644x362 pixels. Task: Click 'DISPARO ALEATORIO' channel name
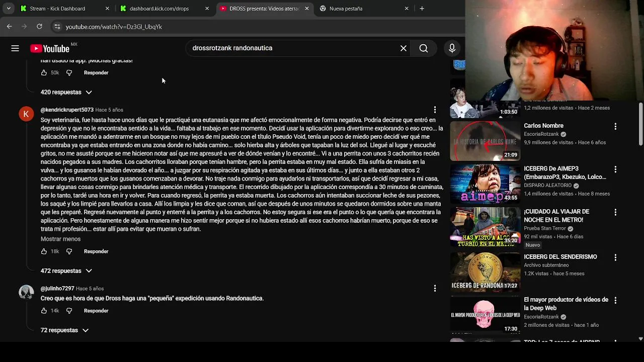click(x=549, y=185)
